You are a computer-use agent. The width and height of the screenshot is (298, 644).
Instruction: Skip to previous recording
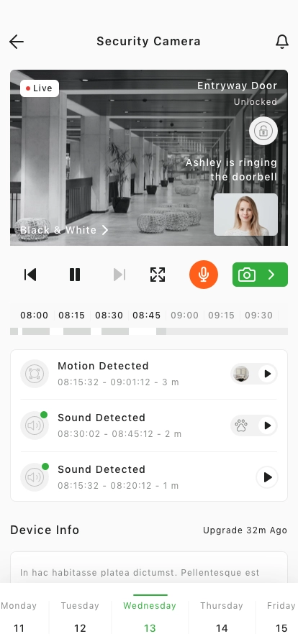[x=30, y=275]
